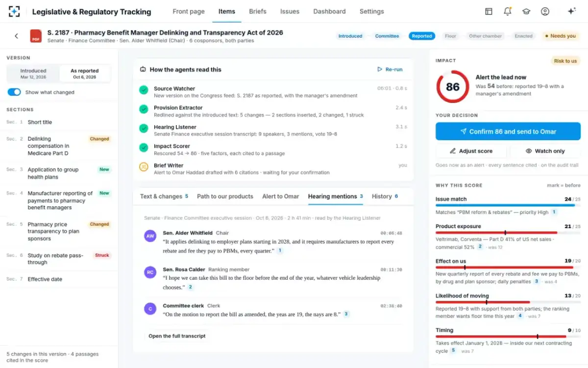Open citation 3 in clerk's quote
The width and height of the screenshot is (588, 368).
click(346, 314)
